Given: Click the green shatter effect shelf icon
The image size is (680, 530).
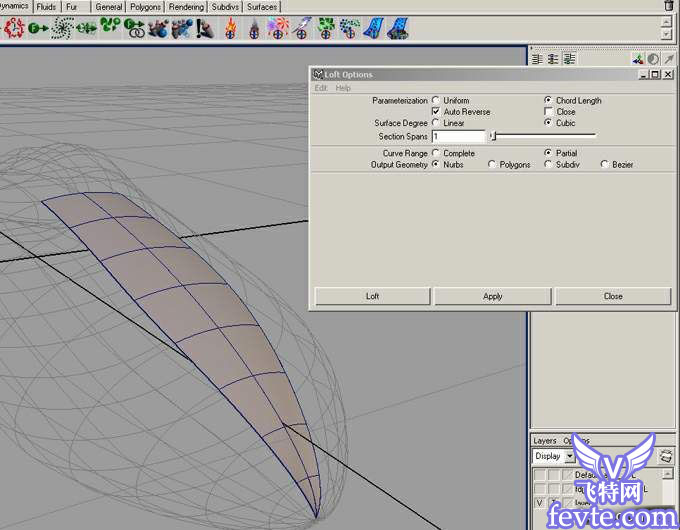Looking at the screenshot, I should click(x=326, y=28).
